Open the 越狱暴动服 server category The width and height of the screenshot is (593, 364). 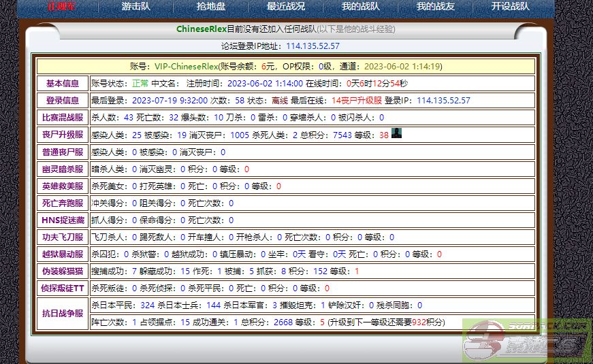click(x=63, y=254)
